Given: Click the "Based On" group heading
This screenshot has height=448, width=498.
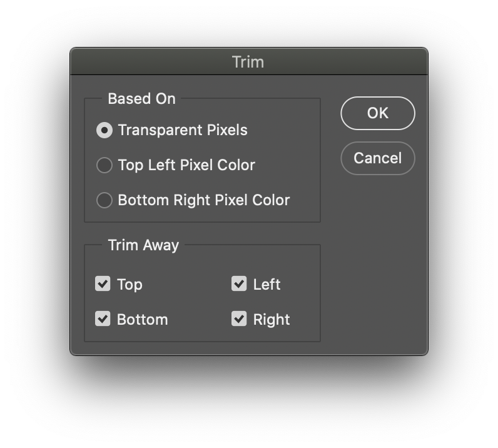Looking at the screenshot, I should pos(141,98).
